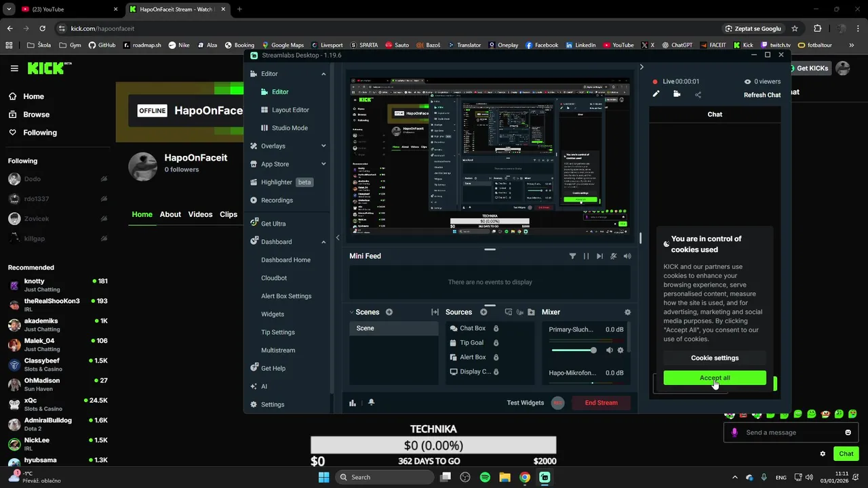Viewport: 868px width, 488px height.
Task: Toggle lock on the Alert Box source
Action: pos(496,357)
